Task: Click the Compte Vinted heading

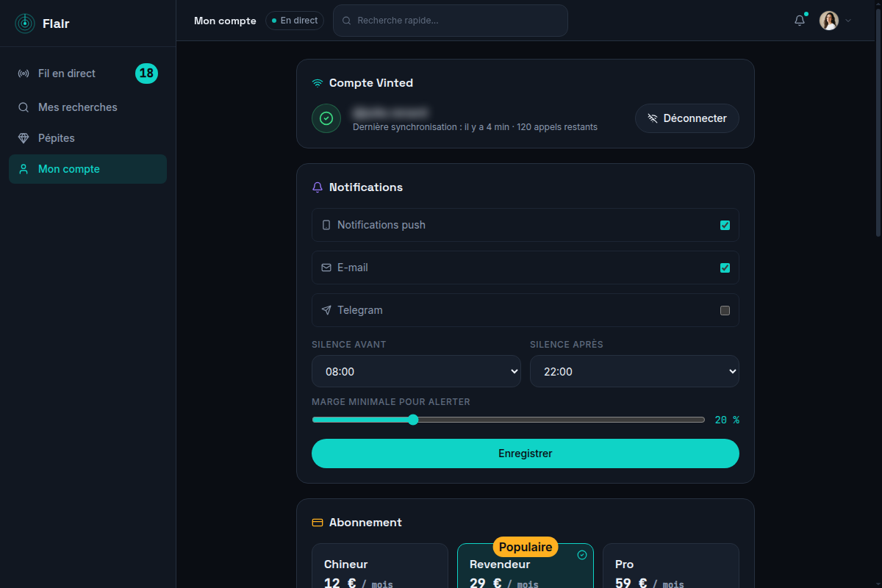Action: [371, 83]
